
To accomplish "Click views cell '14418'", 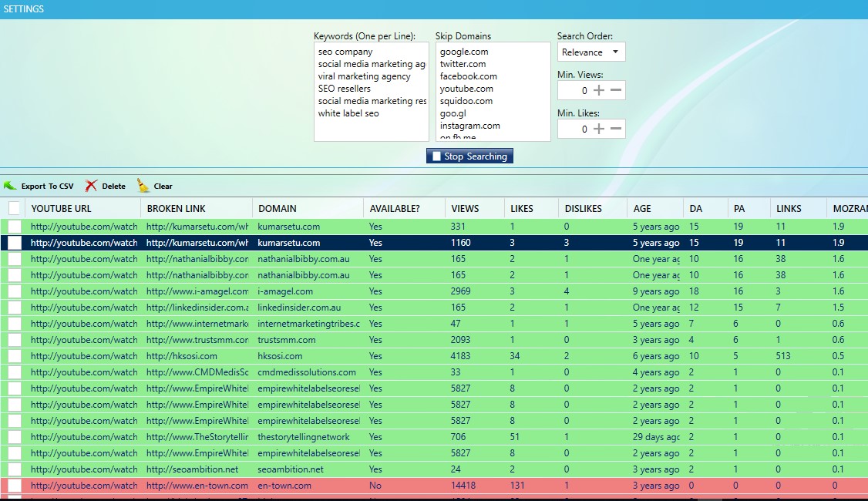I will pyautogui.click(x=463, y=486).
